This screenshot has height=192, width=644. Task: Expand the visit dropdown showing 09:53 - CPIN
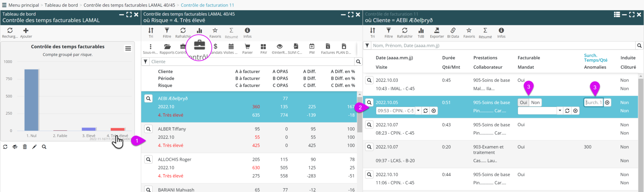click(418, 111)
